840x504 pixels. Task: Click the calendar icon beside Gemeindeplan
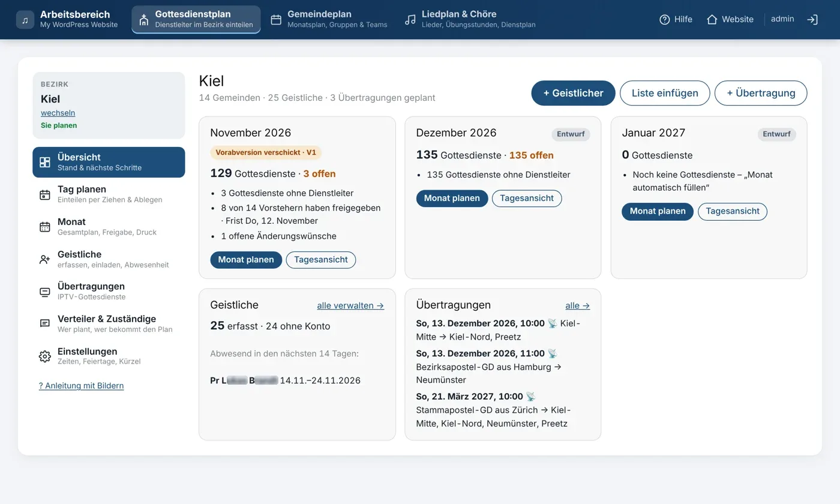tap(276, 20)
